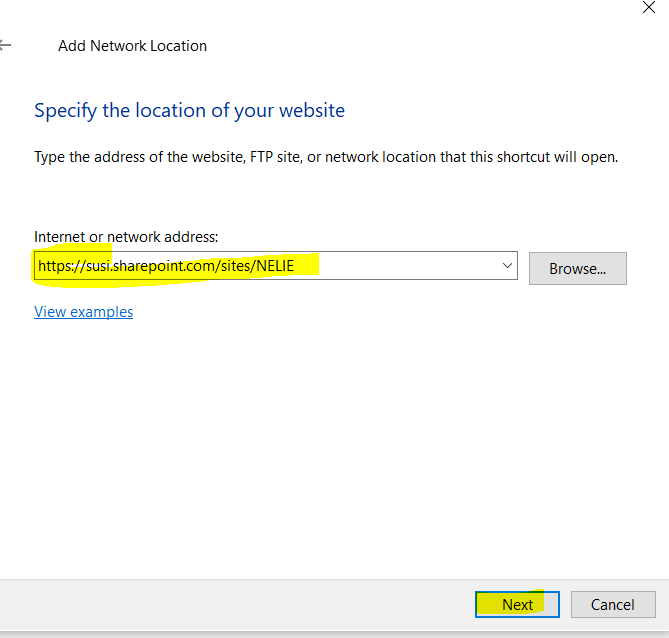Click inside the Internet or network address field
This screenshot has width=669, height=638.
click(400, 266)
